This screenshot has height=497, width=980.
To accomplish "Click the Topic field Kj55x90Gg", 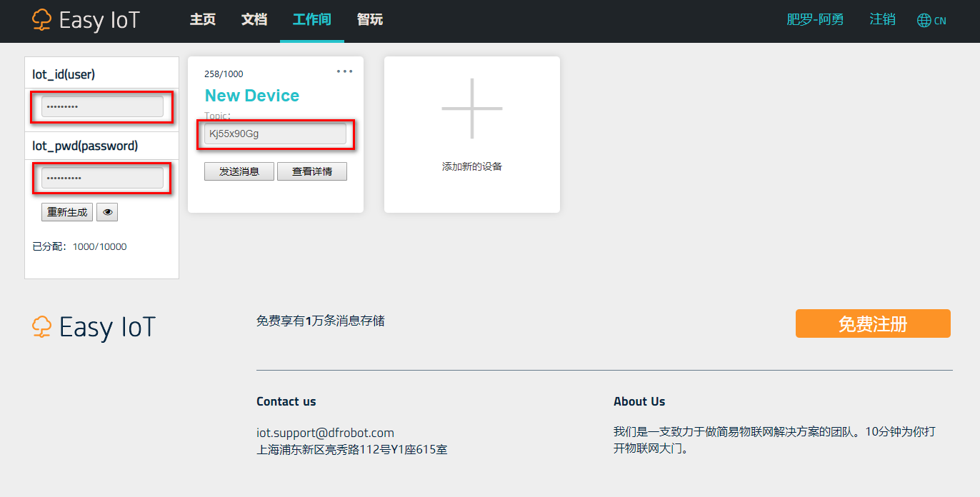I will 275,134.
